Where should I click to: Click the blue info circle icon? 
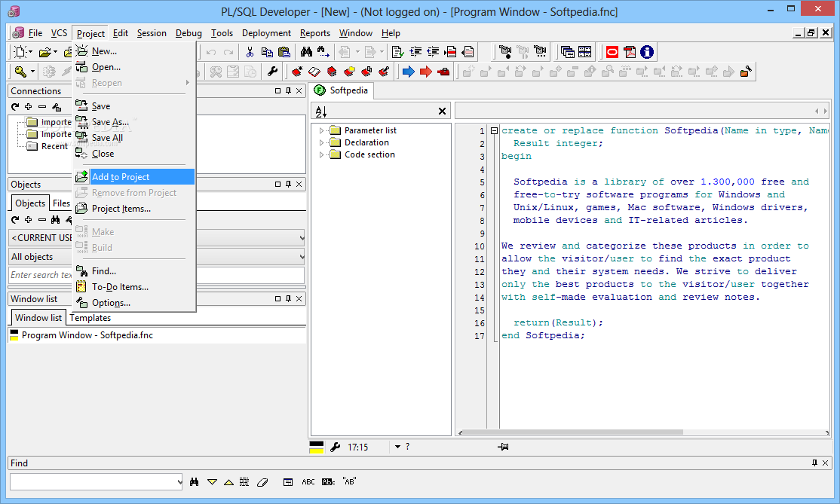coord(646,52)
